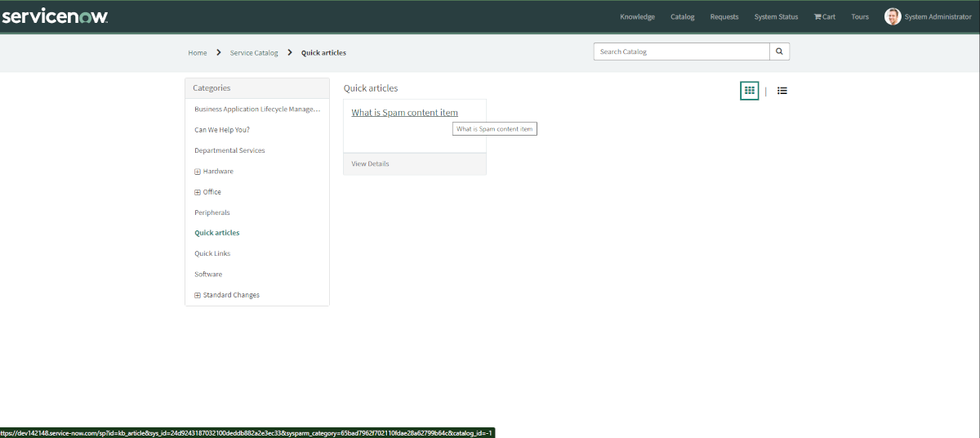Open the Tours menu

pyautogui.click(x=859, y=17)
